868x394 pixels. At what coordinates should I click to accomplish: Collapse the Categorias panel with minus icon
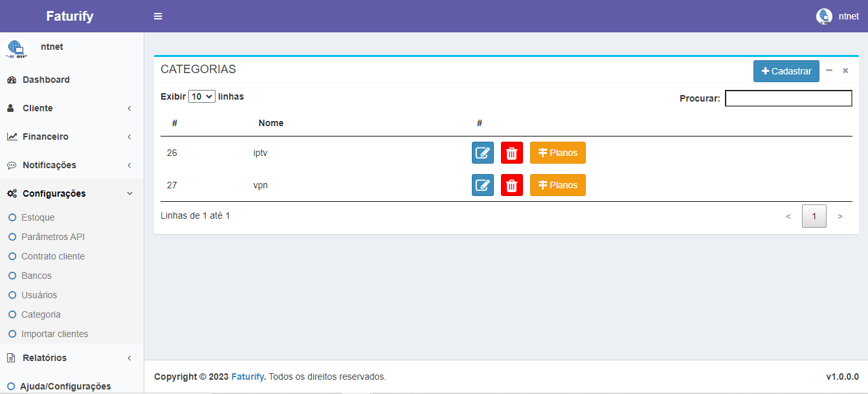click(829, 71)
